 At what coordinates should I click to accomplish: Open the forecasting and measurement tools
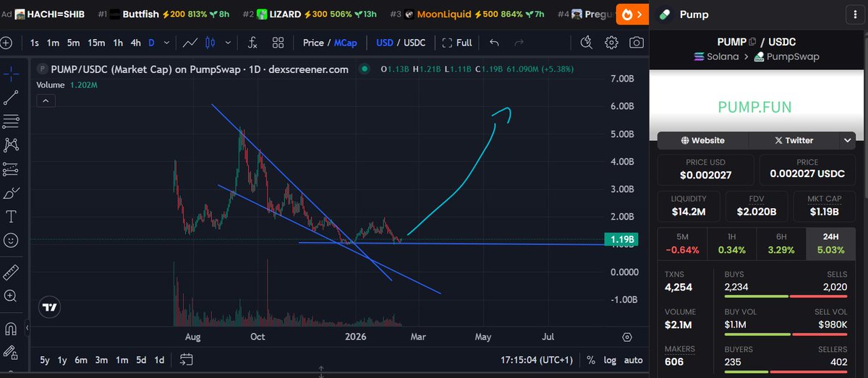(x=11, y=168)
